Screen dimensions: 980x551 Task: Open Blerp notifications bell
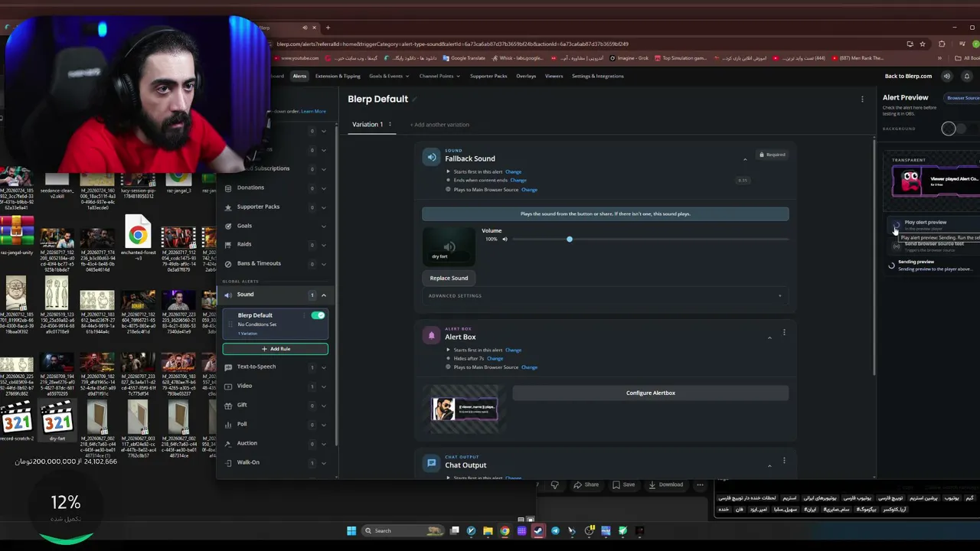(x=966, y=77)
